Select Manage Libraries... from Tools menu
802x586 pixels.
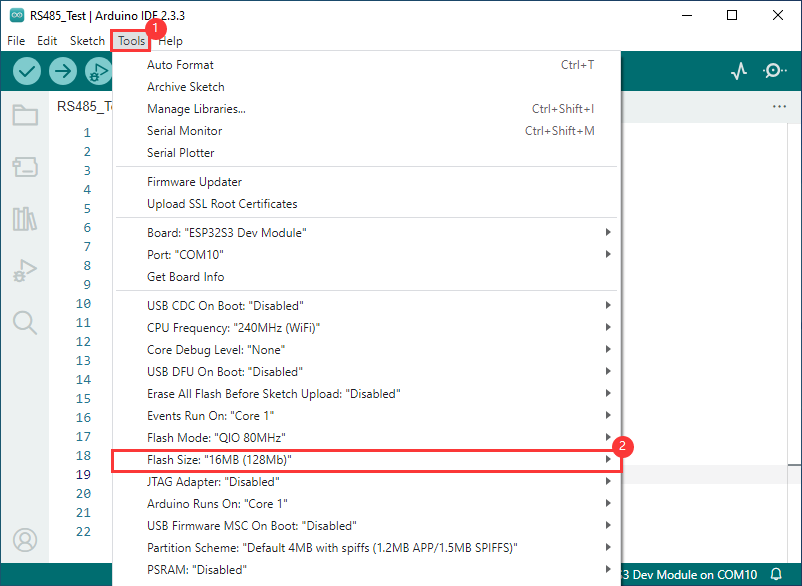pyautogui.click(x=196, y=109)
